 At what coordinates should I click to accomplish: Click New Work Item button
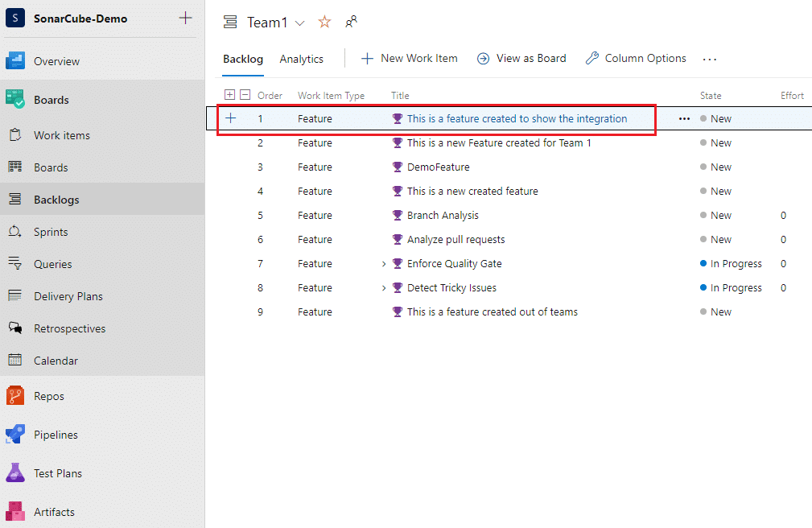[x=409, y=59]
